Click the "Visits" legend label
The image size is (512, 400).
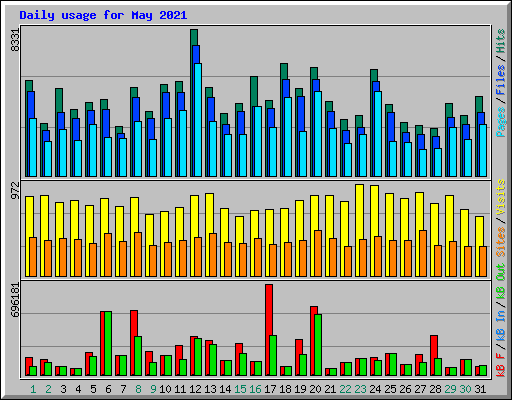coord(501,197)
